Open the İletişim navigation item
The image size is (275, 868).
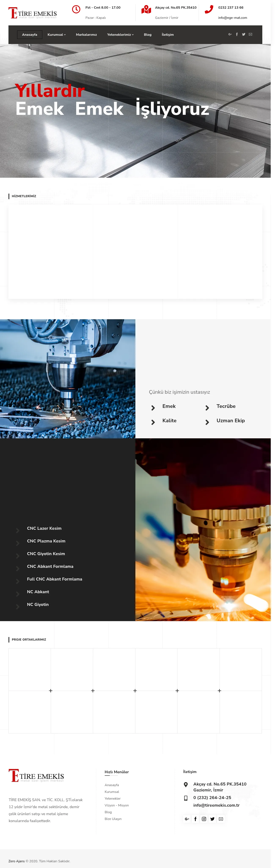[168, 35]
